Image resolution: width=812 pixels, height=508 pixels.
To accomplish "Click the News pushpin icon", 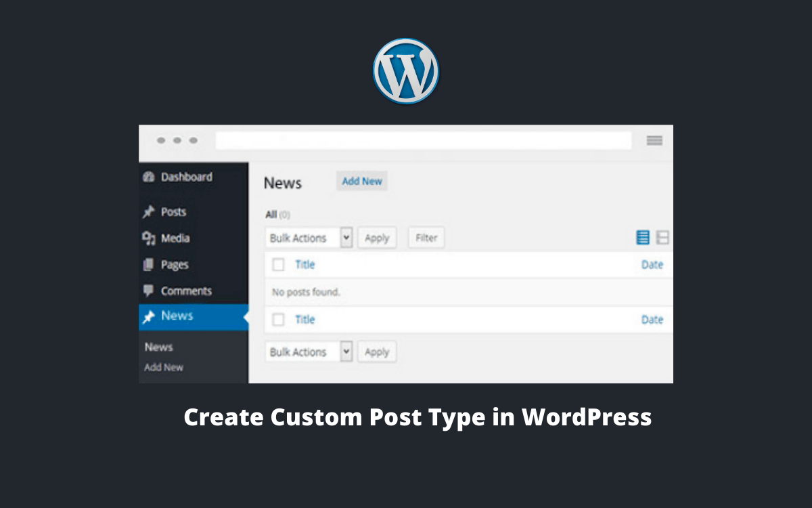I will 149,316.
